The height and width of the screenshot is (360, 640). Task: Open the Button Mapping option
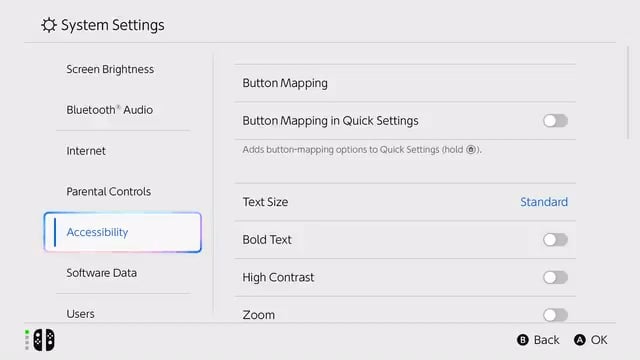(405, 83)
